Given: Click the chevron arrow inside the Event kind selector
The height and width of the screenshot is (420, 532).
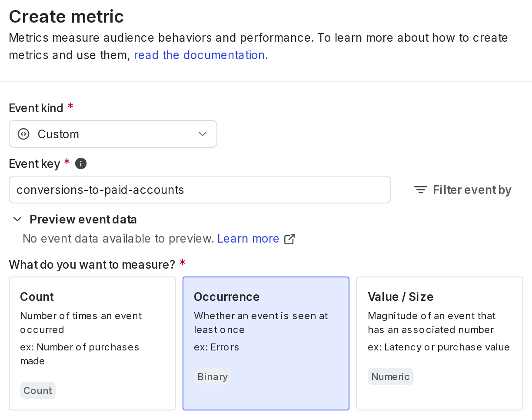Looking at the screenshot, I should [202, 134].
